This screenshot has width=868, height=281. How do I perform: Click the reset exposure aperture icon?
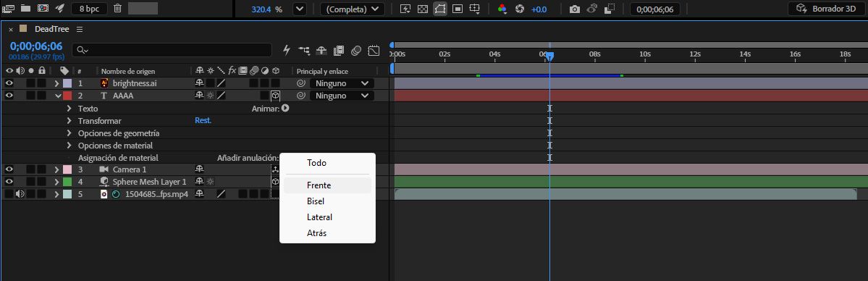click(x=519, y=9)
